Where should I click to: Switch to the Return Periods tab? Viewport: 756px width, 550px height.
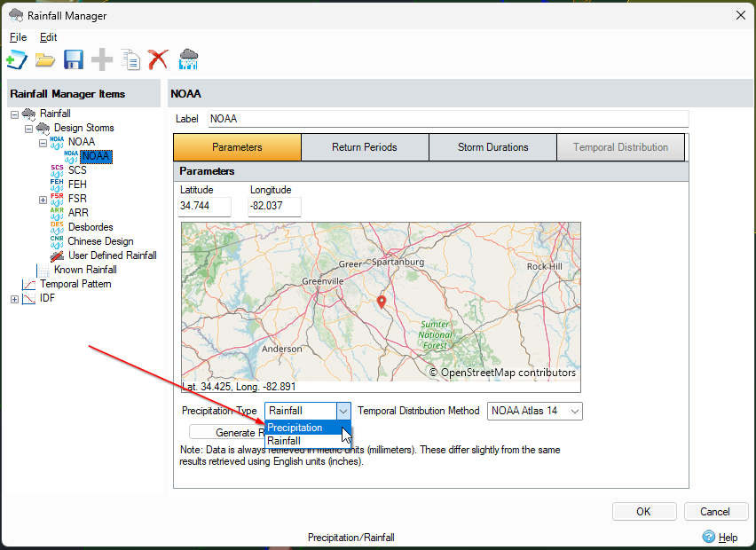(x=365, y=147)
